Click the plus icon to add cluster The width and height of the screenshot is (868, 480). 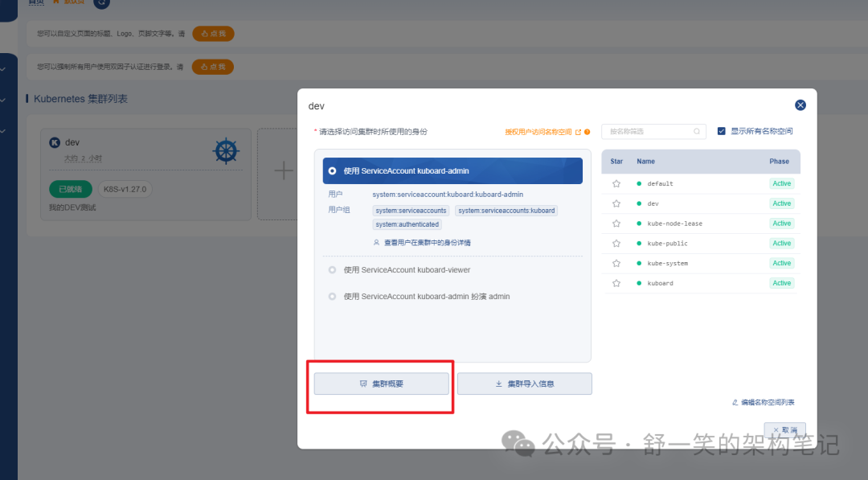click(284, 170)
